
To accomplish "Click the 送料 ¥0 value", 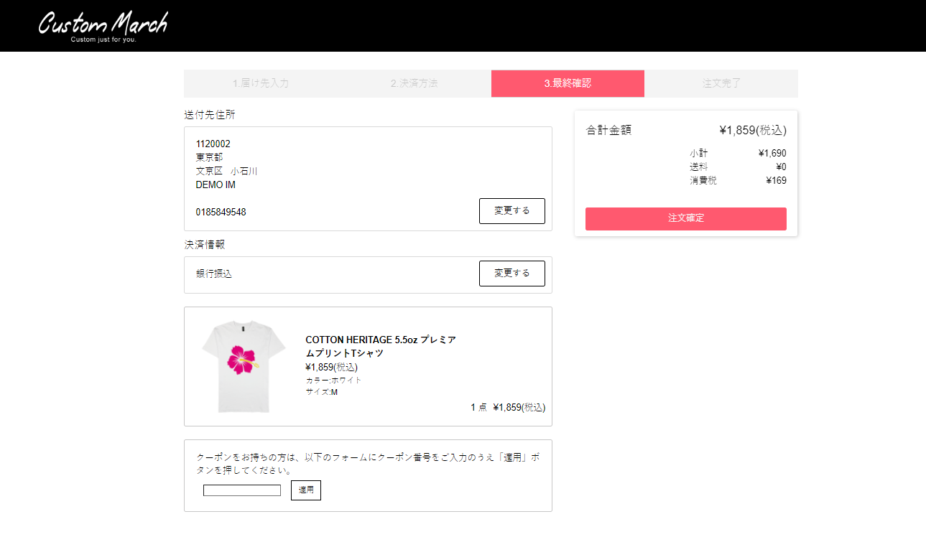I will pos(781,167).
